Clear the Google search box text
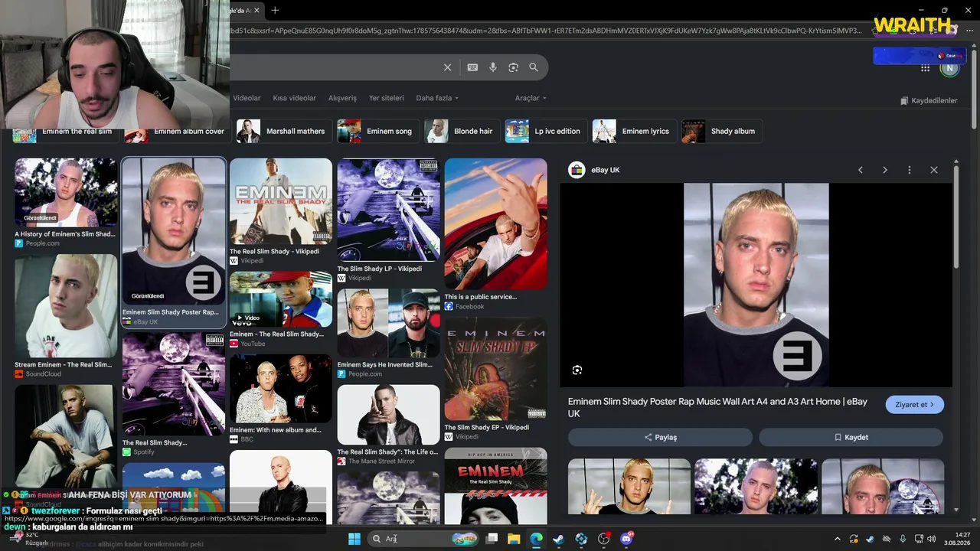 (448, 67)
